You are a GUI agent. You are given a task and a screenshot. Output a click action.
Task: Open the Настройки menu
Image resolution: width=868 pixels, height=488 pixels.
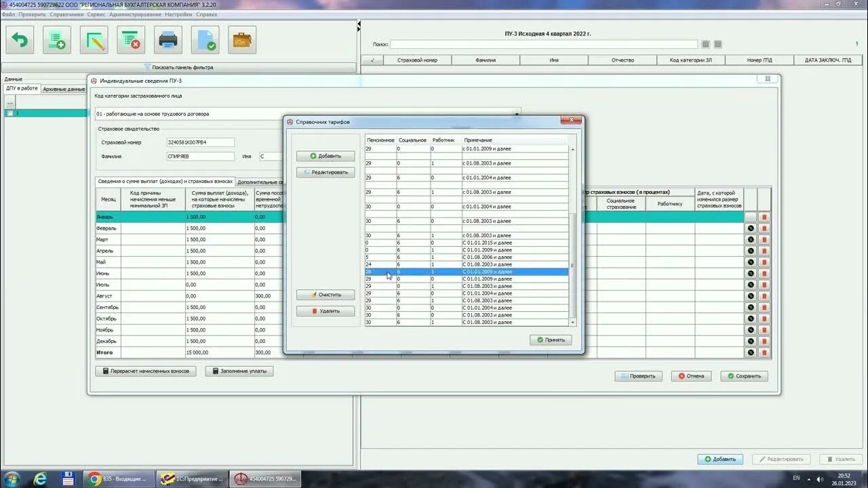pos(178,14)
